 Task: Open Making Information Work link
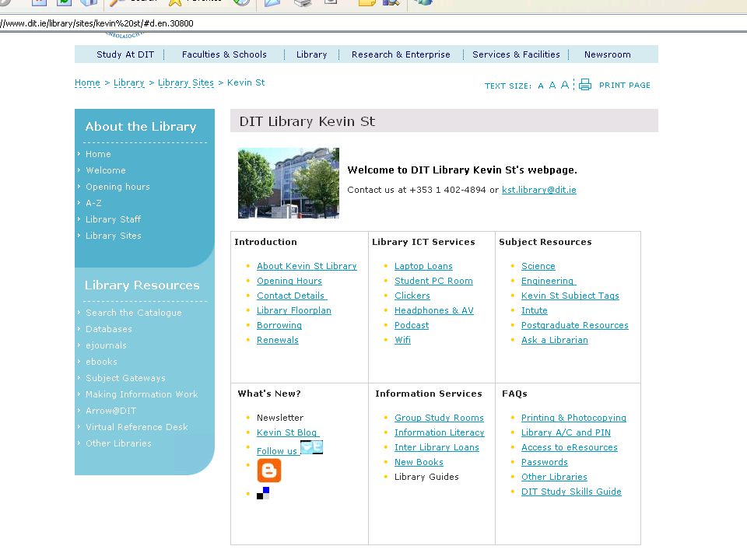(142, 394)
